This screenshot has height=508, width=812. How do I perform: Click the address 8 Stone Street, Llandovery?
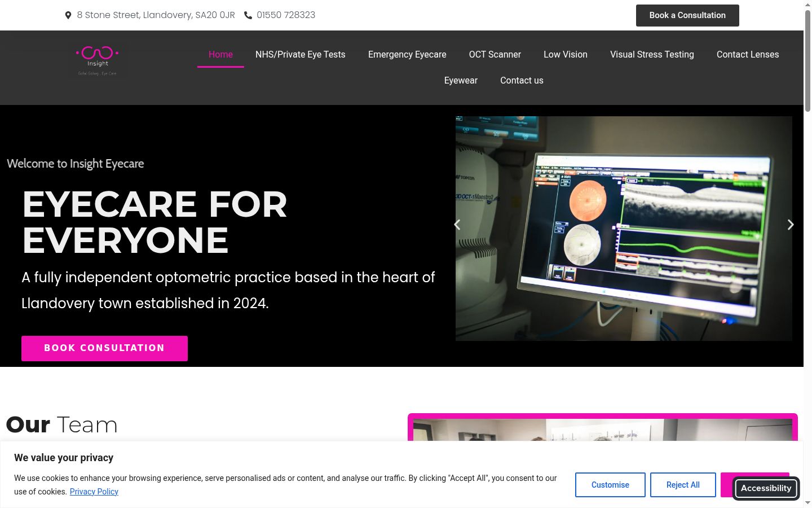[x=156, y=15]
